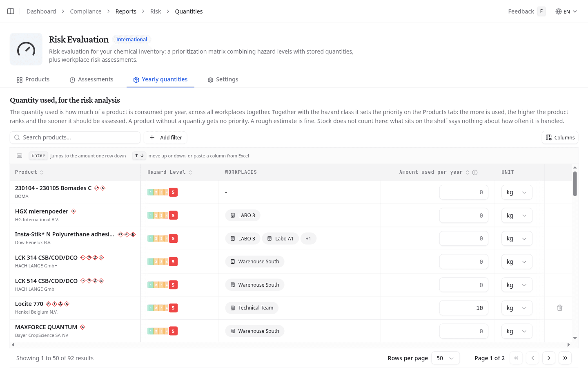Sort by Amount used per year arrows

pyautogui.click(x=468, y=173)
